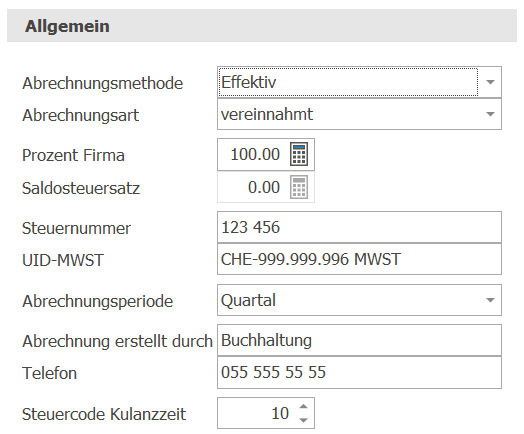Focus the UID-MWST input field
This screenshot has height=434, width=524.
click(x=359, y=259)
